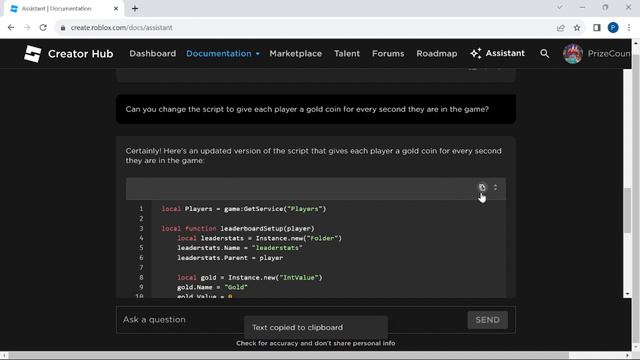Toggle the browser side panel

596,28
